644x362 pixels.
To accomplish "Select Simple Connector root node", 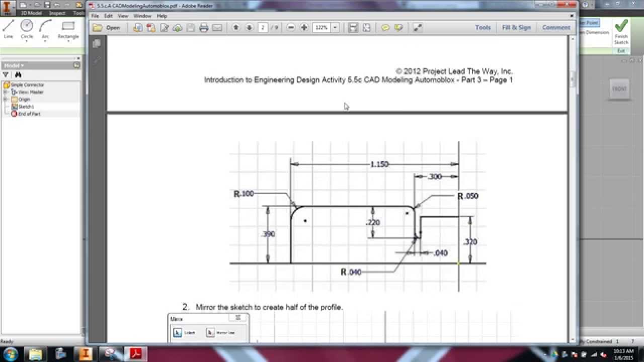I will click(x=24, y=85).
